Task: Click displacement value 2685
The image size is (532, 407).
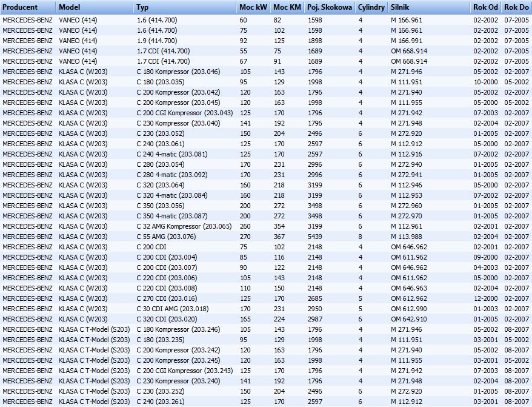Action: pos(315,298)
